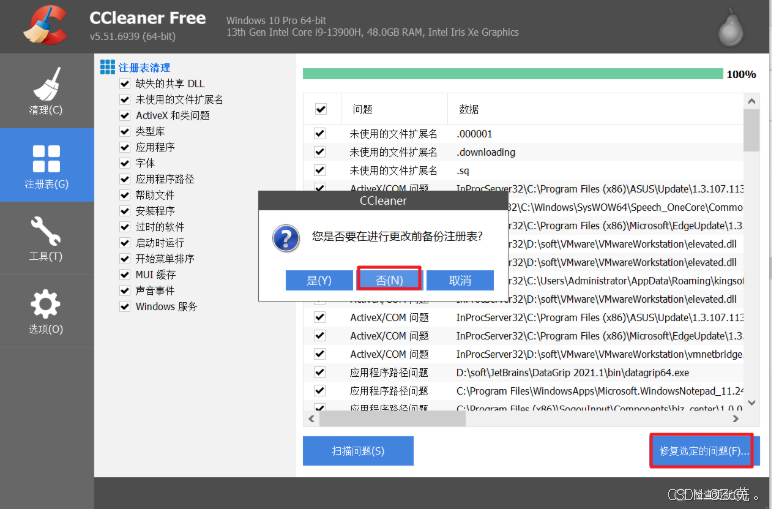Click 扫描问题(S) scan button
Screen dimensions: 772x509
point(358,451)
